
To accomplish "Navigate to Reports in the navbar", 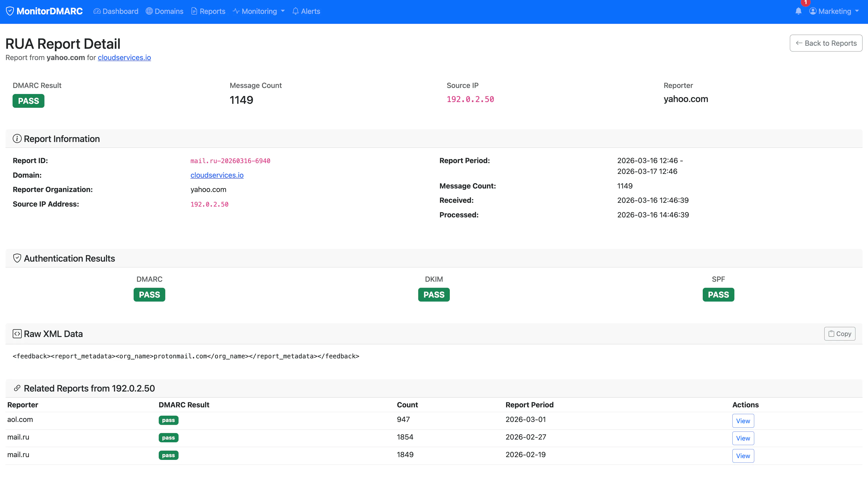I will (x=208, y=11).
